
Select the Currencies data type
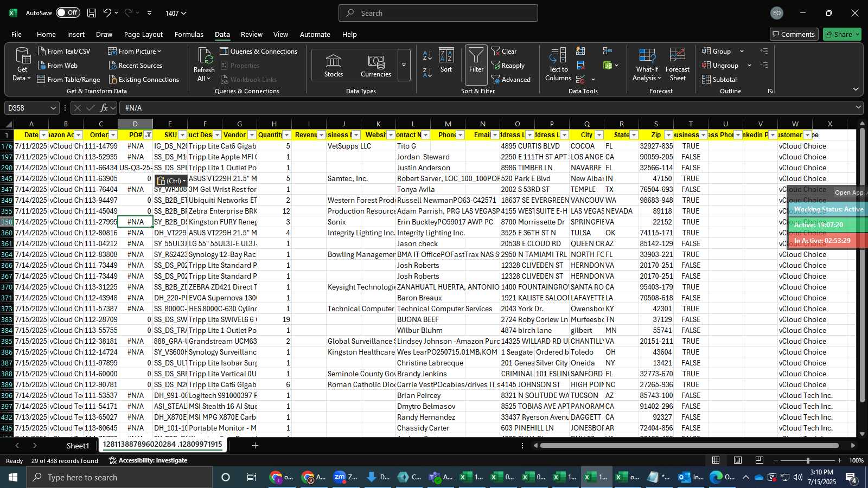click(x=376, y=66)
